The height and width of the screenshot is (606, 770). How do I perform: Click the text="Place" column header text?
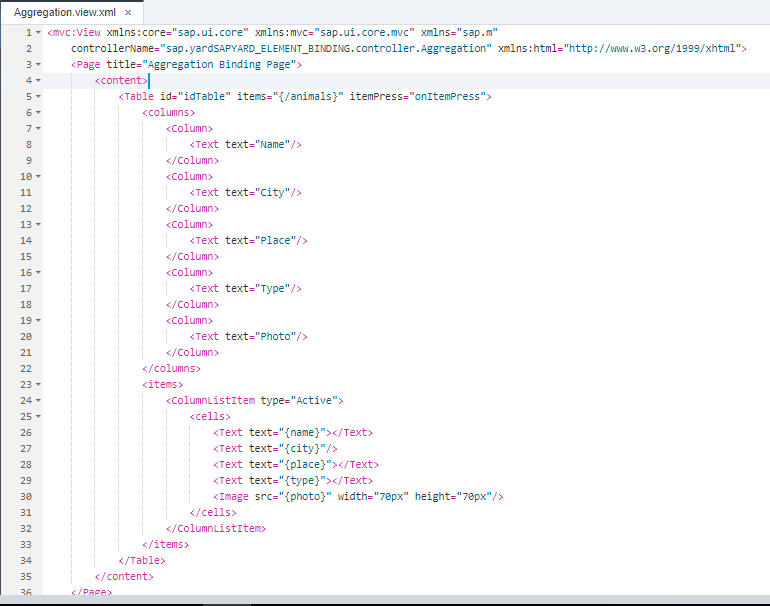pos(260,241)
